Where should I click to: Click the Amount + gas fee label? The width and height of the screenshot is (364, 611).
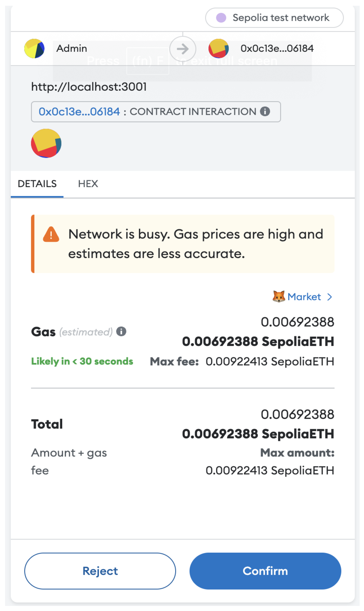tap(69, 461)
